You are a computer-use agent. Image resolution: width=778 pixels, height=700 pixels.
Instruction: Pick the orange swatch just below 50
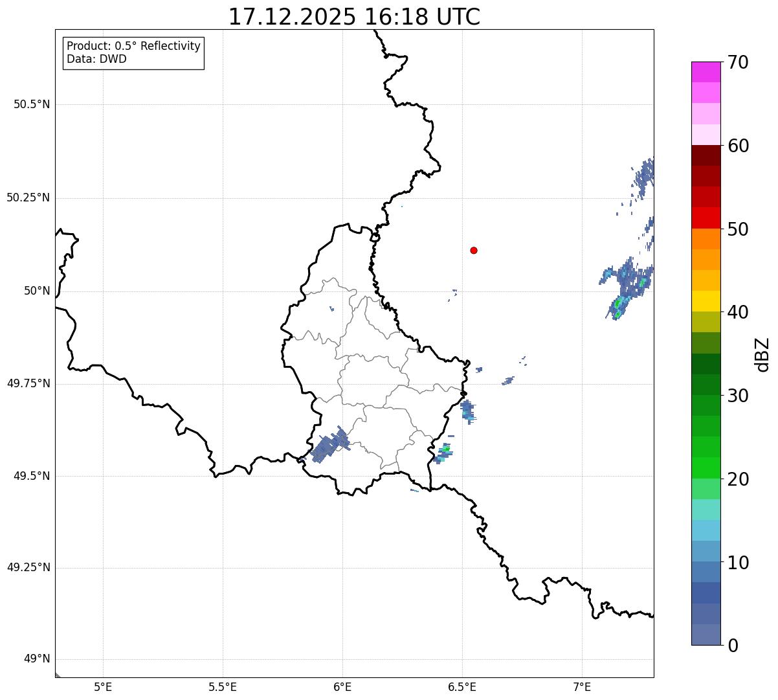[x=706, y=239]
